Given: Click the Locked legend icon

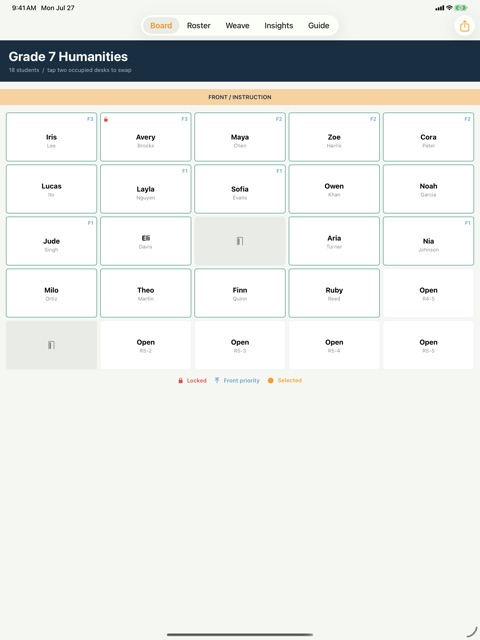Looking at the screenshot, I should tap(180, 380).
